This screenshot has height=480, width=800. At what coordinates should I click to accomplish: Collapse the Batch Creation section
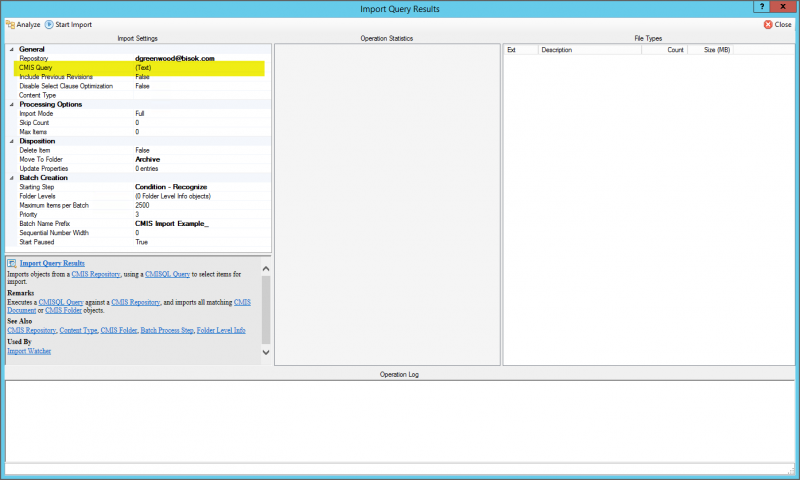tap(12, 178)
